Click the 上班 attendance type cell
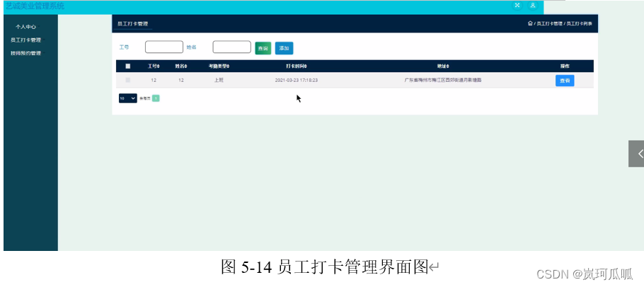The width and height of the screenshot is (644, 287). coord(219,81)
